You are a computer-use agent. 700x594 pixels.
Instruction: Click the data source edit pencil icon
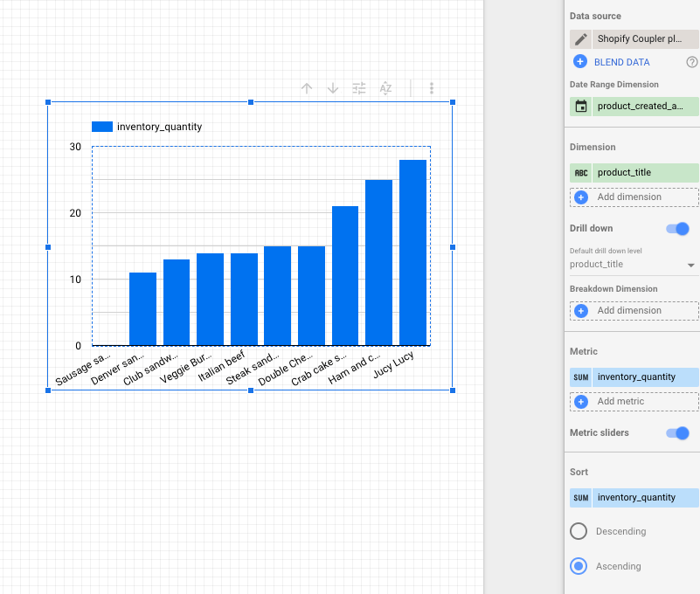pos(580,39)
